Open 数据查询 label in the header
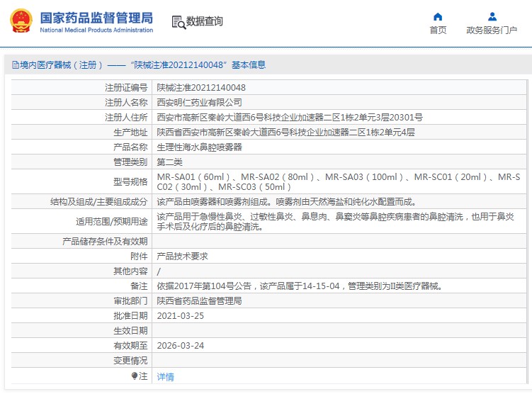Image resolution: width=532 pixels, height=394 pixels. tap(204, 21)
